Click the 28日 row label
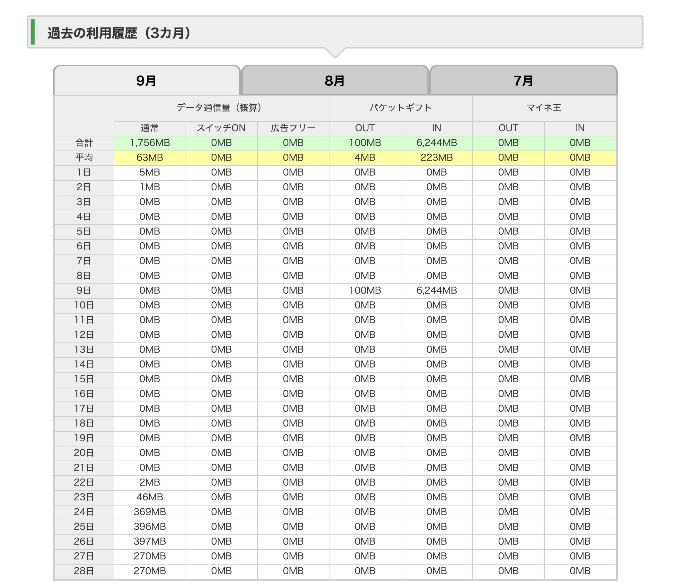The width and height of the screenshot is (700, 588). click(x=84, y=571)
